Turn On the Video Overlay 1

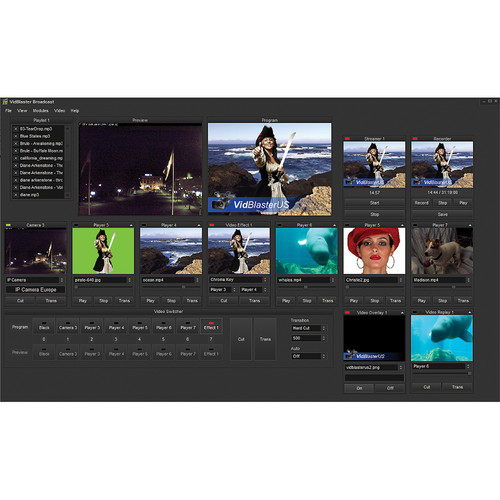pos(359,388)
